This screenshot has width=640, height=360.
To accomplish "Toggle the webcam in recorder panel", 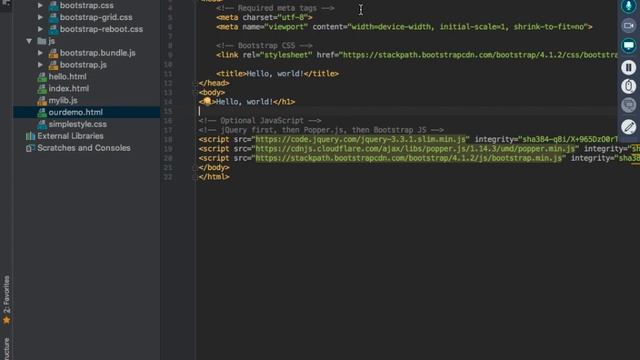I will [629, 26].
